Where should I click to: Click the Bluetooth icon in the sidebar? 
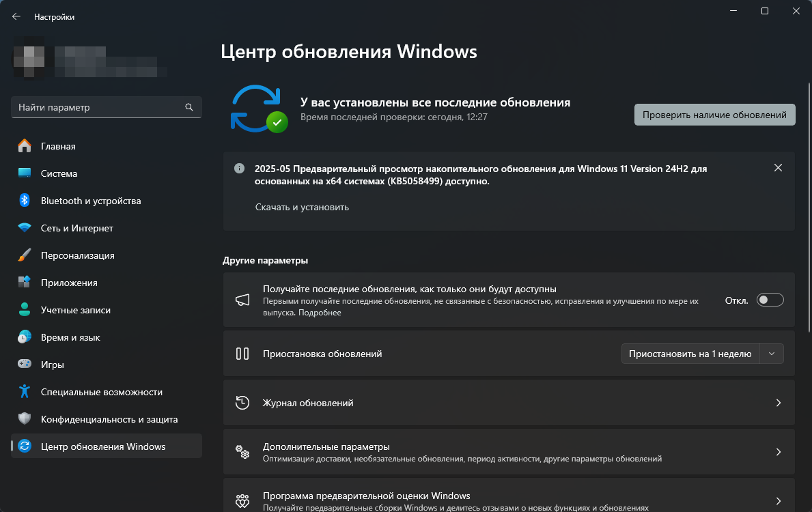click(25, 200)
